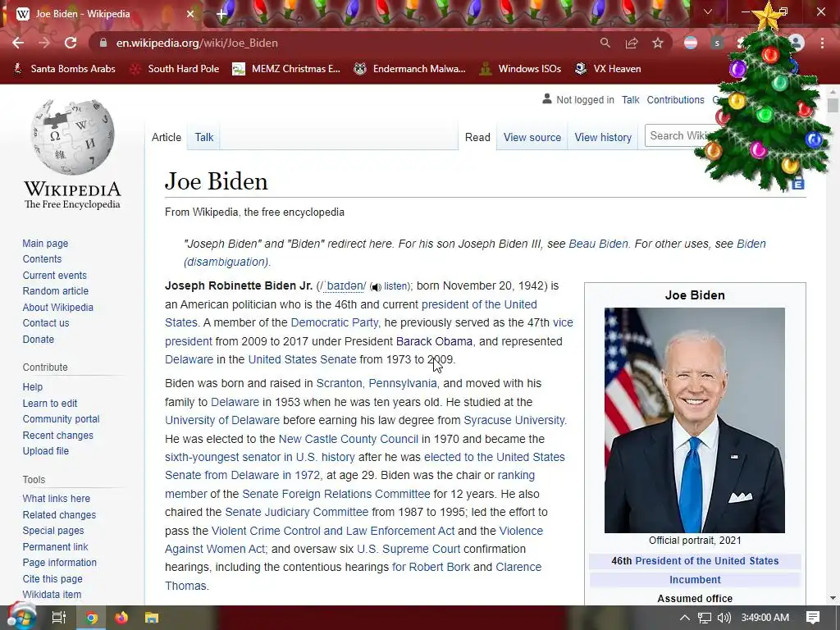Go to Main page in sidebar
This screenshot has width=840, height=630.
click(45, 243)
